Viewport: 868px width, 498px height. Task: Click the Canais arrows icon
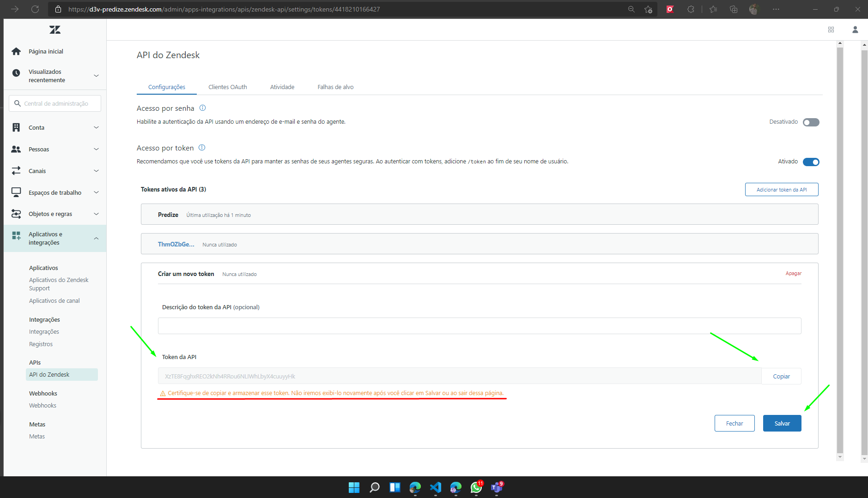click(16, 171)
